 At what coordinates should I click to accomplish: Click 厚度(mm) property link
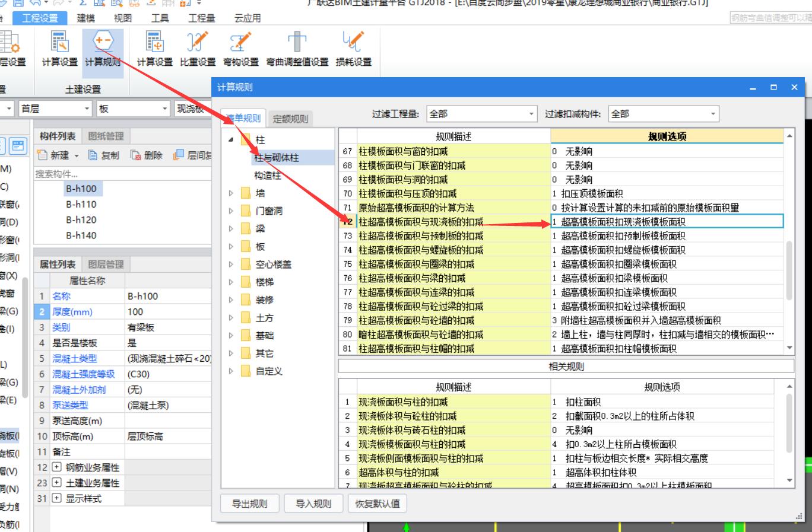coord(72,311)
